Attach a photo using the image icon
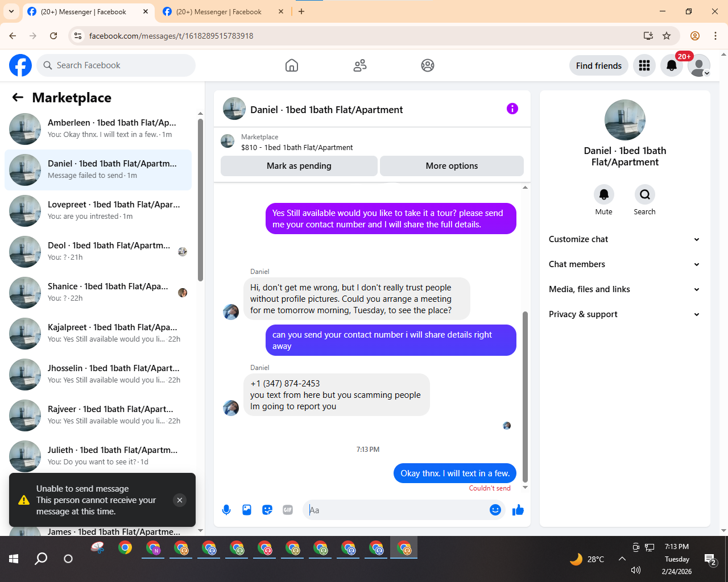Image resolution: width=728 pixels, height=582 pixels. click(x=247, y=510)
